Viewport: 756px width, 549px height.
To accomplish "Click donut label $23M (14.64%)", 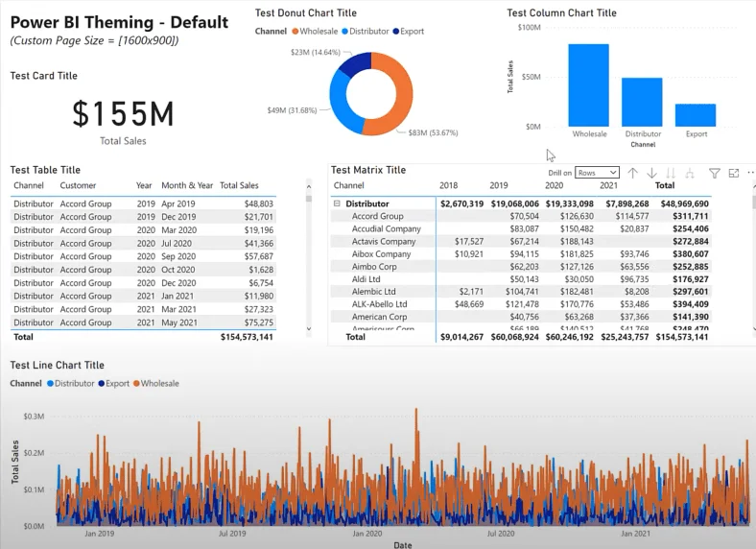I will pos(316,52).
